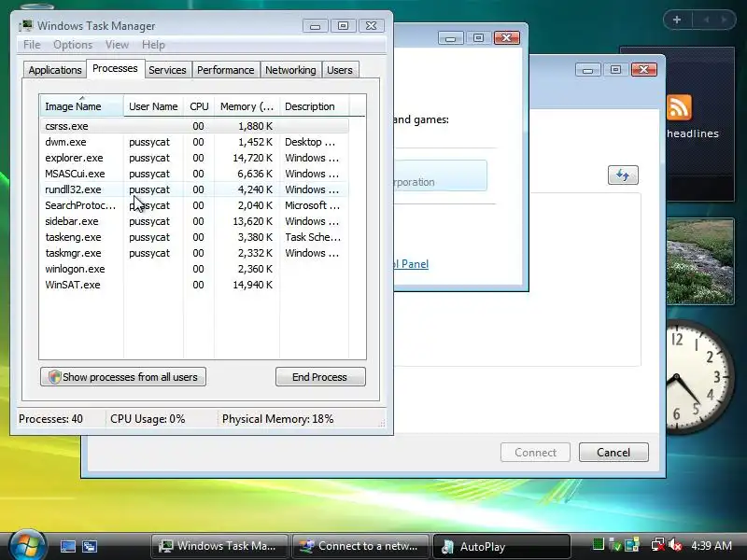The image size is (747, 560).
Task: Click Task Manager title bar icon
Action: (x=26, y=26)
